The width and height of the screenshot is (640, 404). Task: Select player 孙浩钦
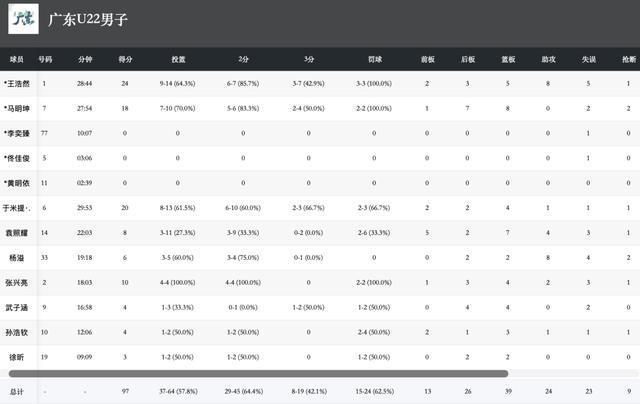[16, 332]
